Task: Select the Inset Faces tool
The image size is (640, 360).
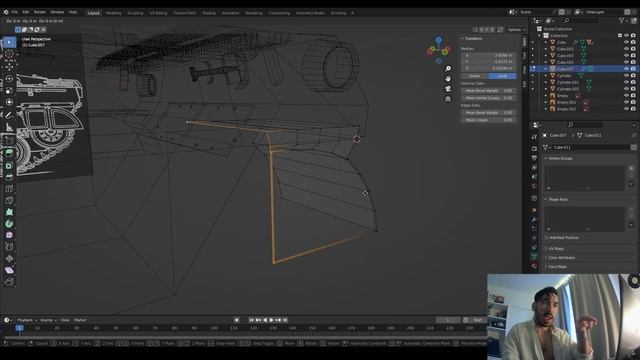Action: point(9,165)
